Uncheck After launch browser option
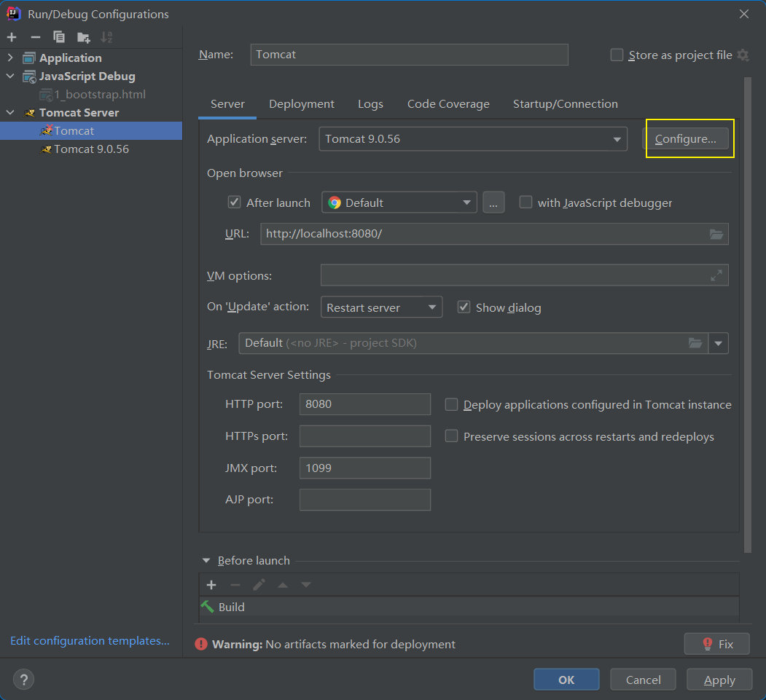The image size is (766, 700). pos(235,202)
